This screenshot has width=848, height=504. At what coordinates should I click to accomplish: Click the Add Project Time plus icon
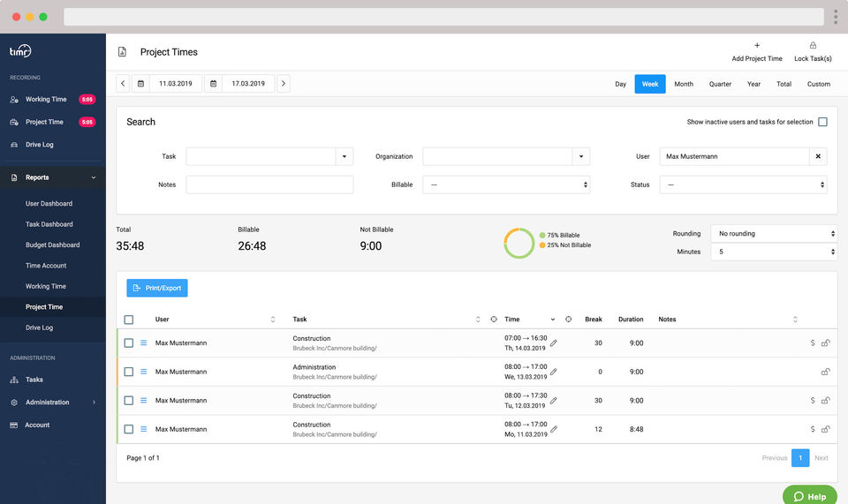pos(757,46)
